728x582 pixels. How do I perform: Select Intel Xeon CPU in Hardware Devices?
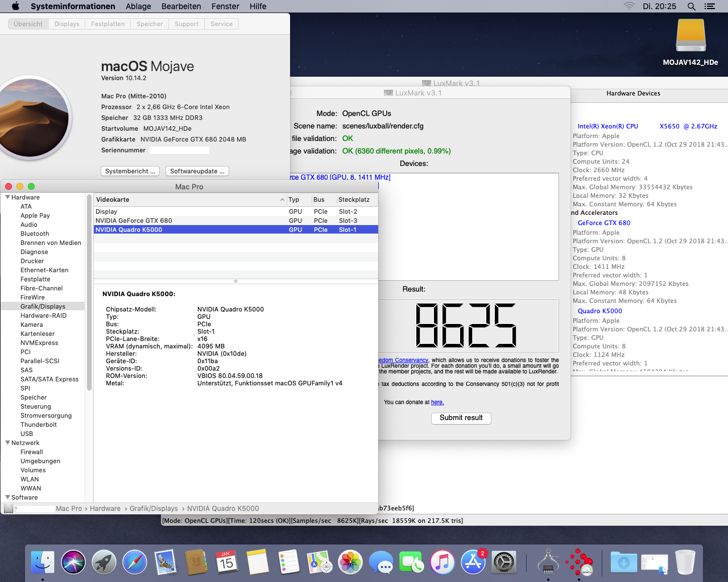[647, 126]
